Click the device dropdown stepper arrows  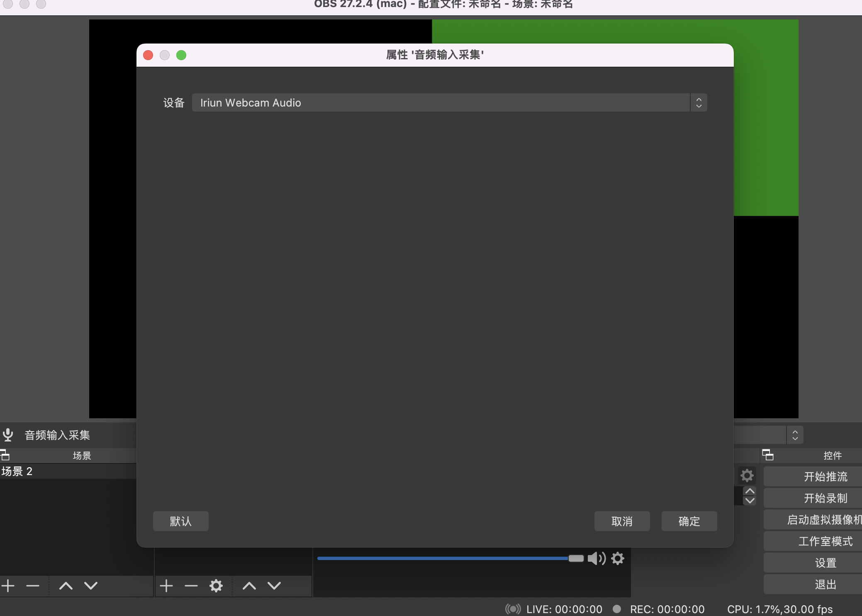click(699, 102)
